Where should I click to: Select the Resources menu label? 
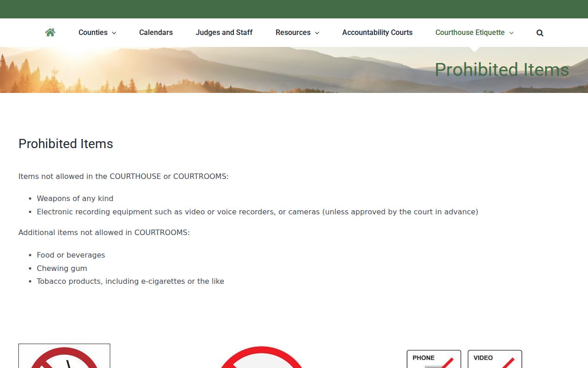293,32
